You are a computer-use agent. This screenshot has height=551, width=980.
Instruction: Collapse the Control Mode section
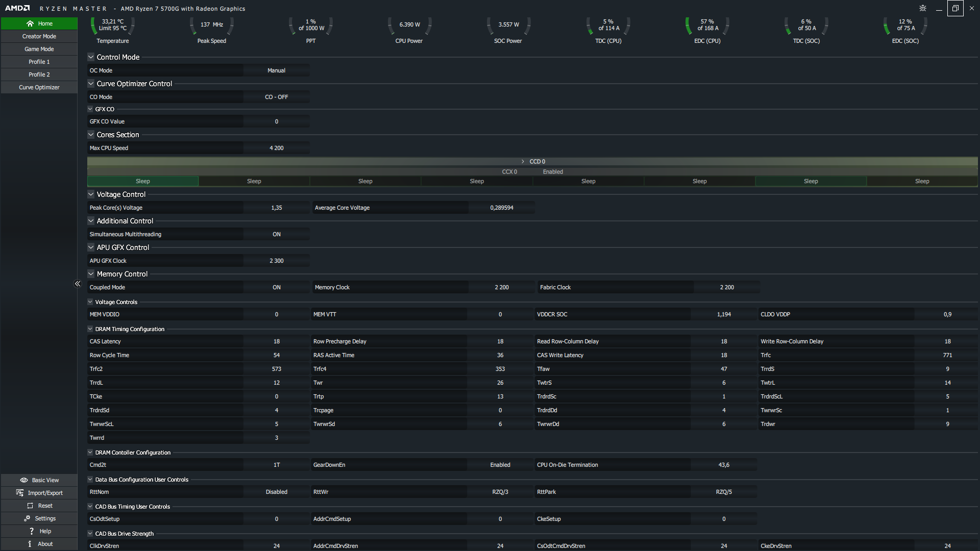pyautogui.click(x=91, y=57)
